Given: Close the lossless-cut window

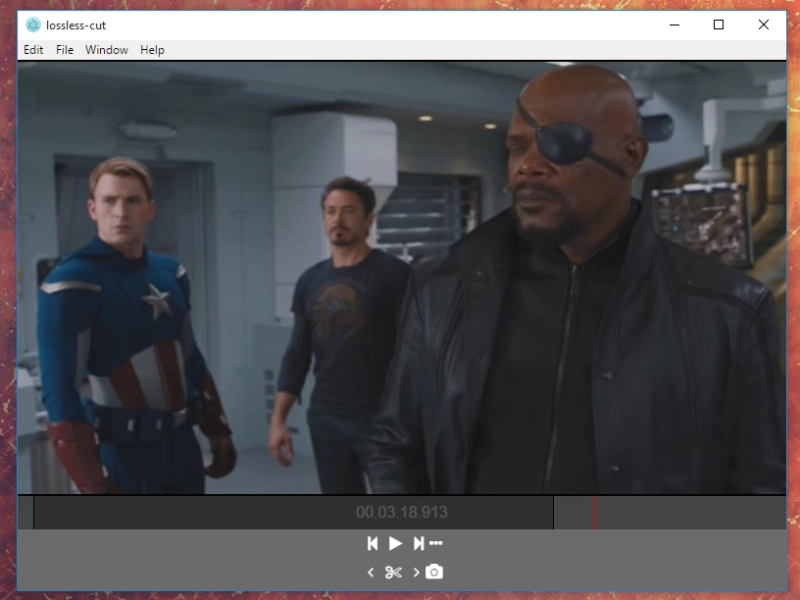Looking at the screenshot, I should point(764,25).
